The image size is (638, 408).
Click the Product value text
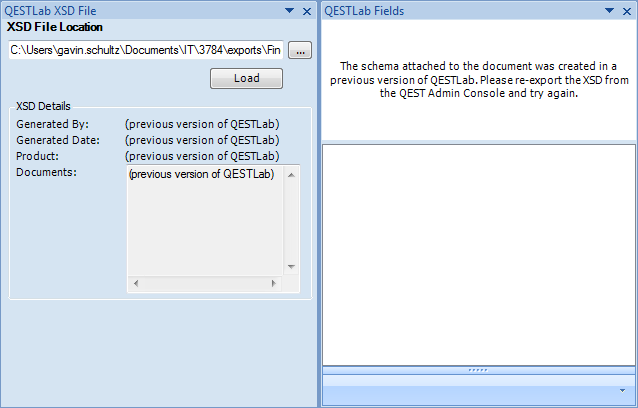pyautogui.click(x=201, y=156)
